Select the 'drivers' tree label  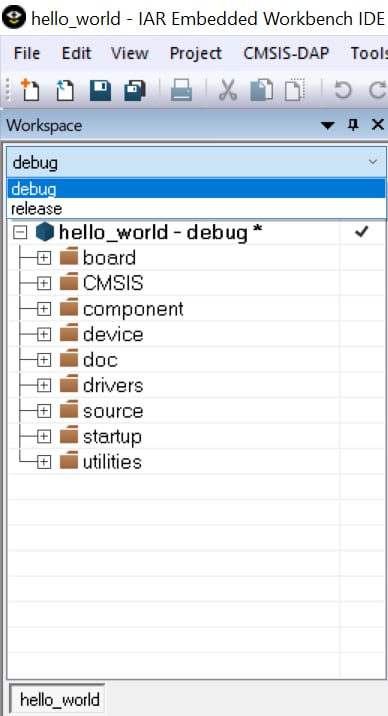pos(113,386)
